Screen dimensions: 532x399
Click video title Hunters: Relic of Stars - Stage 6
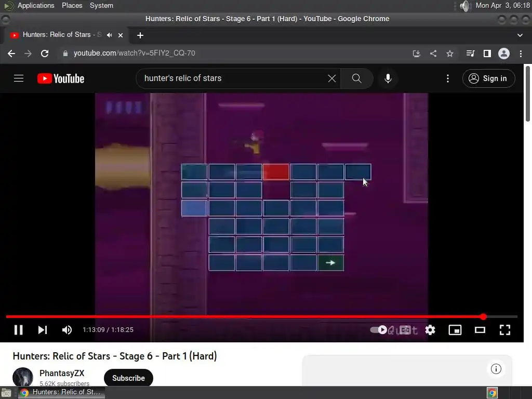[115, 356]
